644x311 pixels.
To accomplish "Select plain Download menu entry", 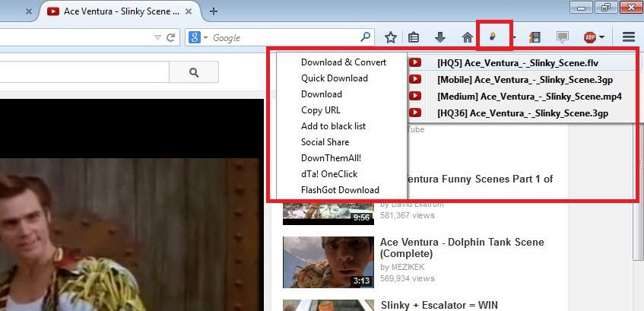I will click(x=322, y=94).
